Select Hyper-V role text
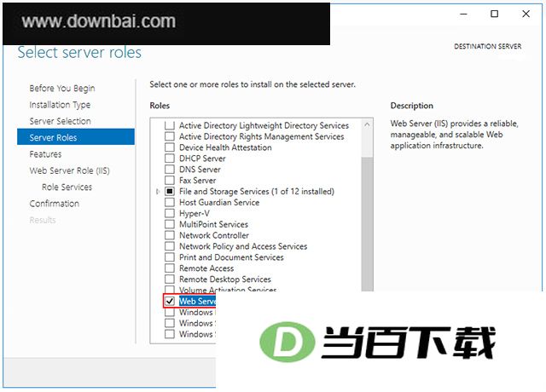 coord(195,214)
